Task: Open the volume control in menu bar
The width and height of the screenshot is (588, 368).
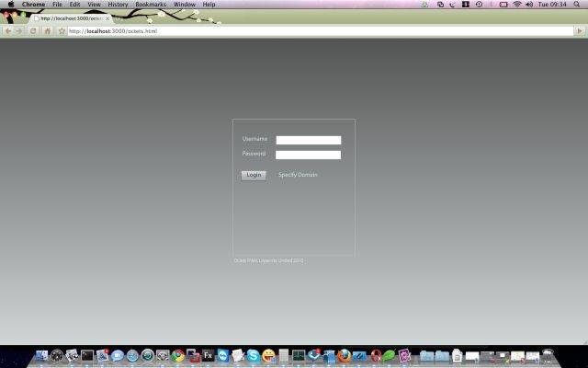Action: (x=529, y=4)
